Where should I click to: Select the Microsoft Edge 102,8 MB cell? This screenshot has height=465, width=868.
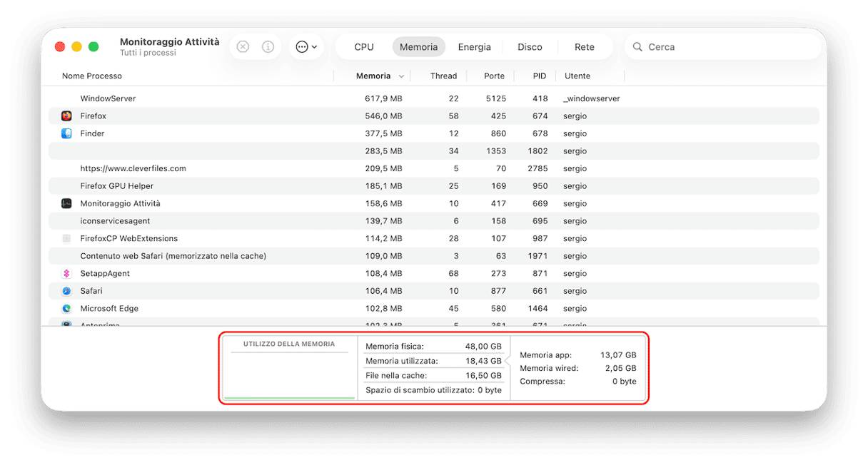pyautogui.click(x=383, y=309)
